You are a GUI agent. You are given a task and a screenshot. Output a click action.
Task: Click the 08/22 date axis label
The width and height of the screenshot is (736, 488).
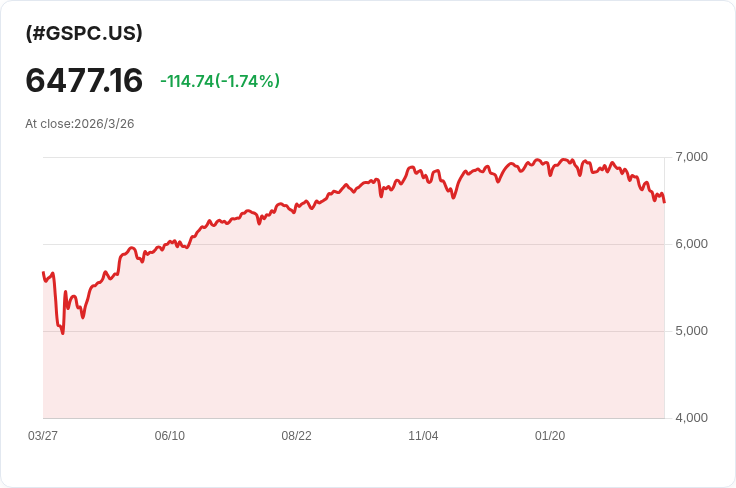[x=297, y=436]
